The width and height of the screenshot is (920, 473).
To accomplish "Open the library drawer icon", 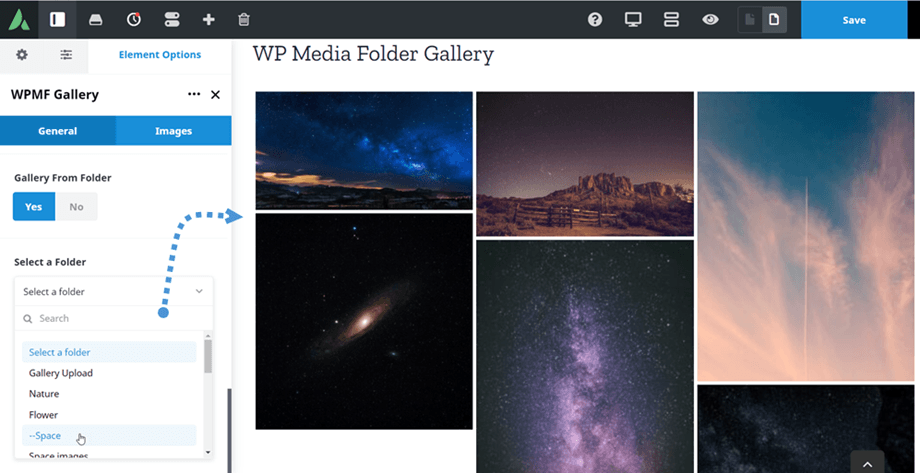I will (96, 20).
